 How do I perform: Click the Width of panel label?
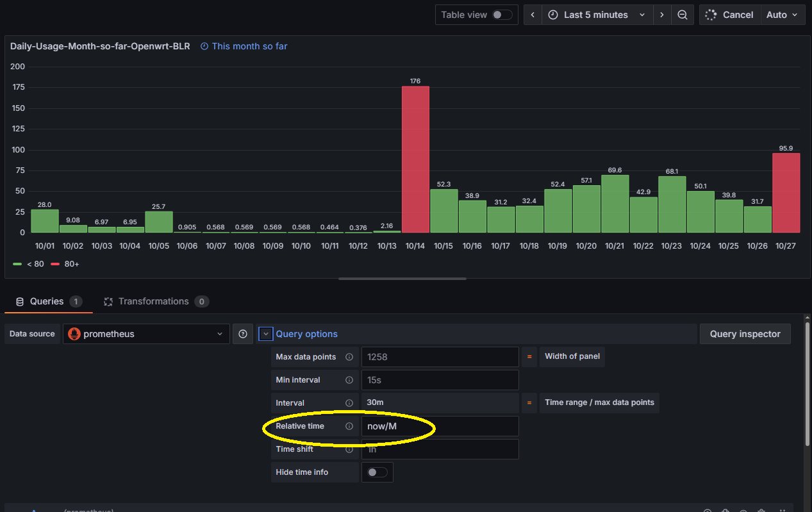click(x=572, y=356)
